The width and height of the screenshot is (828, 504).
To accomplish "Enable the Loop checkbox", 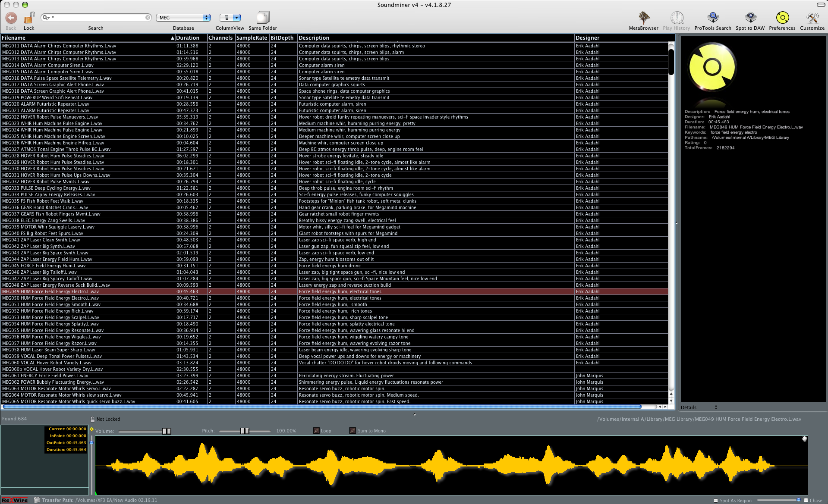I will (316, 431).
